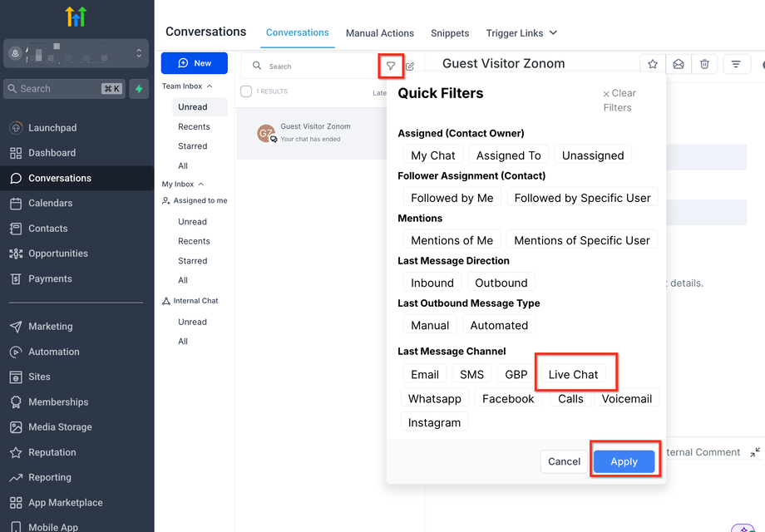
Task: Delete conversation using trash icon
Action: (x=704, y=64)
